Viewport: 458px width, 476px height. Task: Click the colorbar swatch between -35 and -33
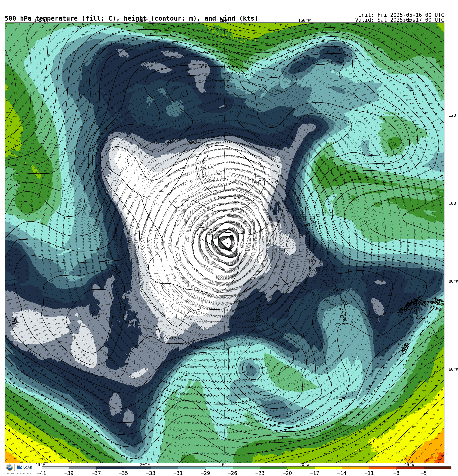[x=137, y=468]
